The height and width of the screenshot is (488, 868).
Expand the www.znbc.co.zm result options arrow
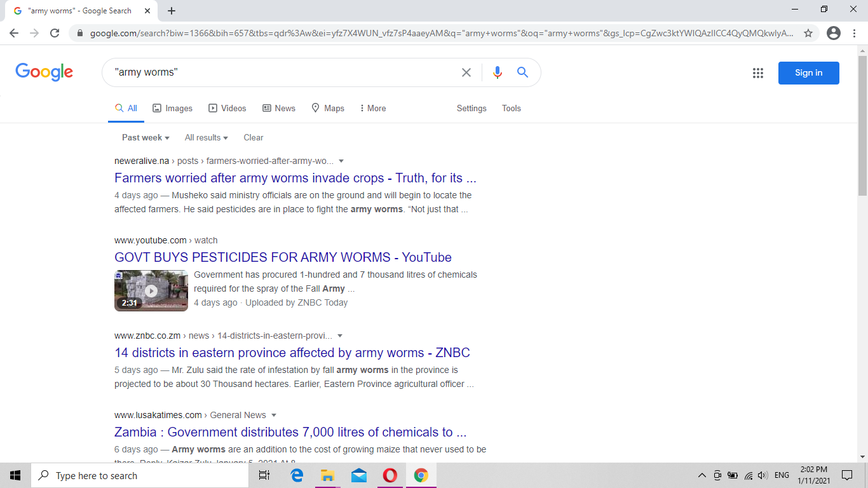(x=340, y=336)
